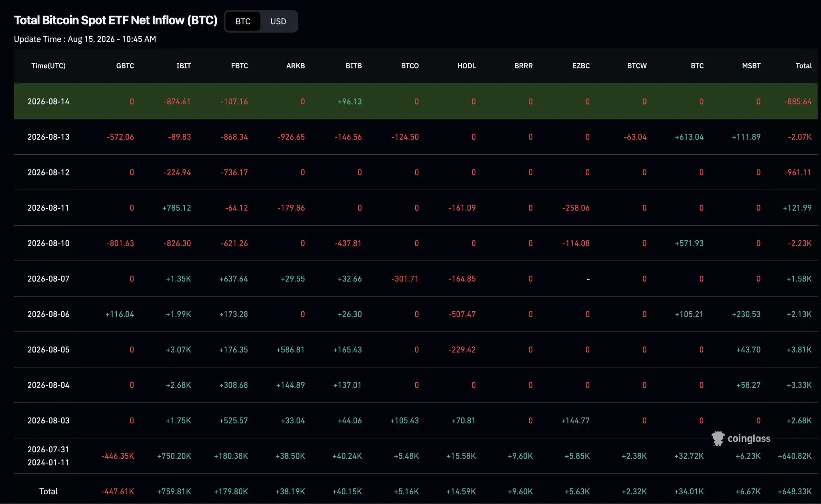Switch the table to USD units
The height and width of the screenshot is (504, 821).
pos(278,21)
